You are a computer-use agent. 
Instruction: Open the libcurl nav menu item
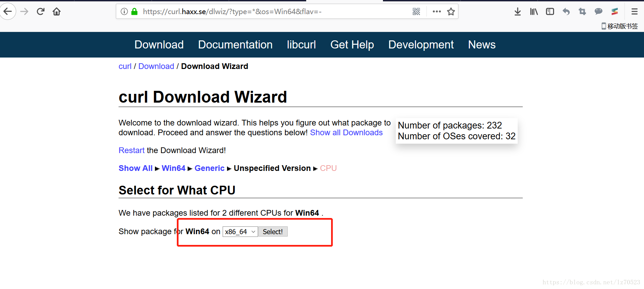click(301, 45)
